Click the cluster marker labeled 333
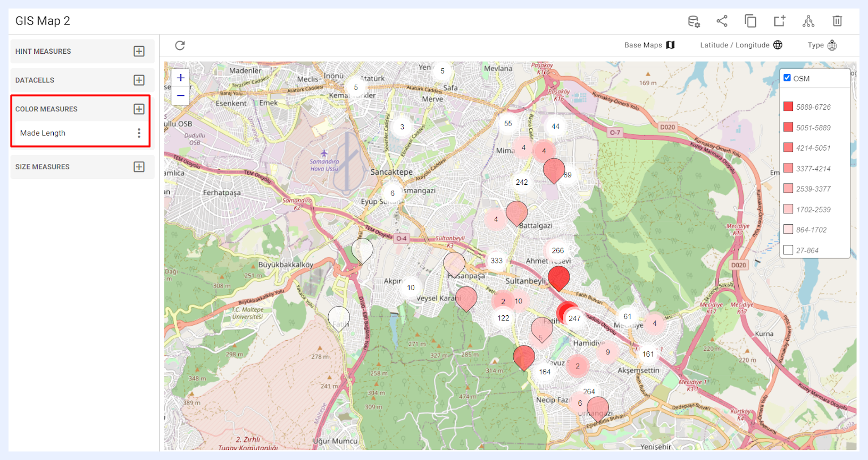This screenshot has height=460, width=868. pyautogui.click(x=496, y=260)
